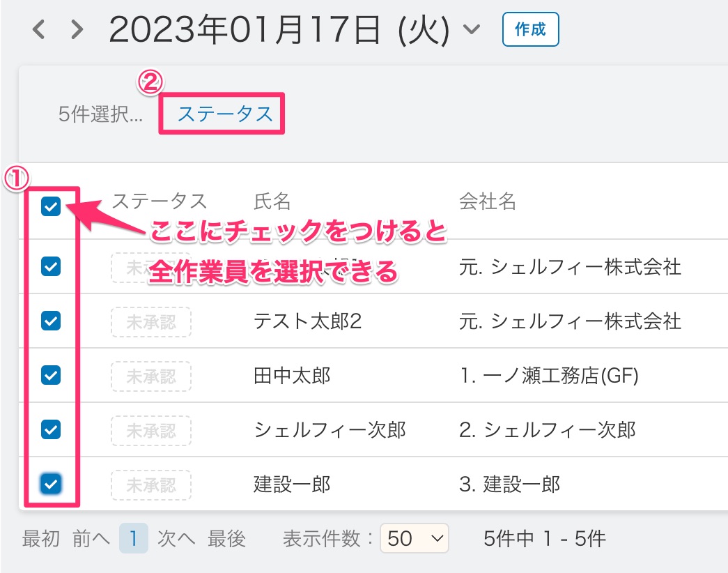This screenshot has height=573, width=728.
Task: Uncheck the first worker row checkbox
Action: tap(51, 266)
